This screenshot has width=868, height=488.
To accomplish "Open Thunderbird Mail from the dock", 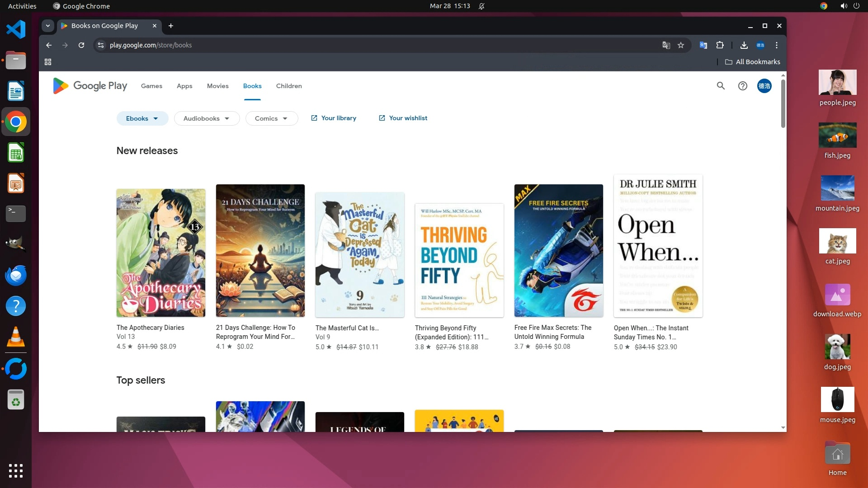I will point(16,275).
